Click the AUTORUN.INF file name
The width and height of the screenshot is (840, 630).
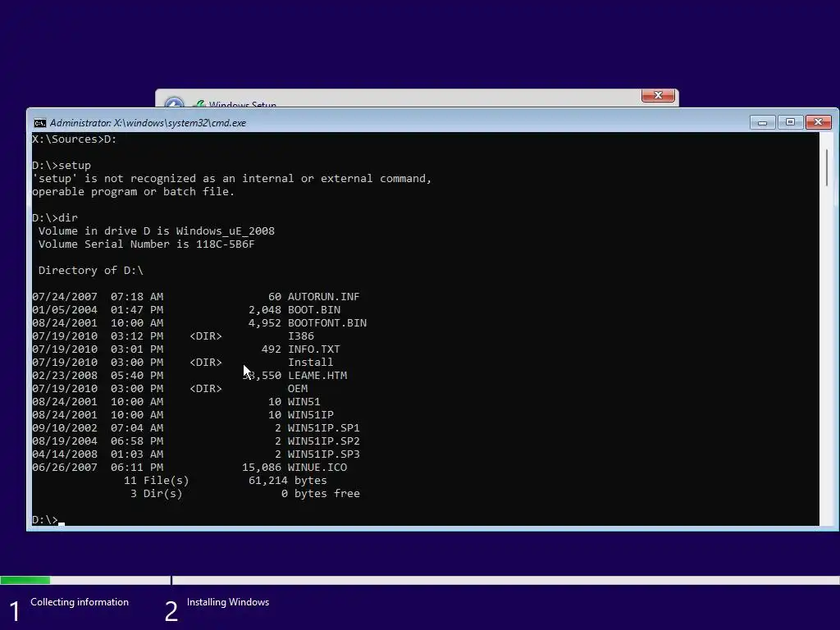tap(323, 297)
